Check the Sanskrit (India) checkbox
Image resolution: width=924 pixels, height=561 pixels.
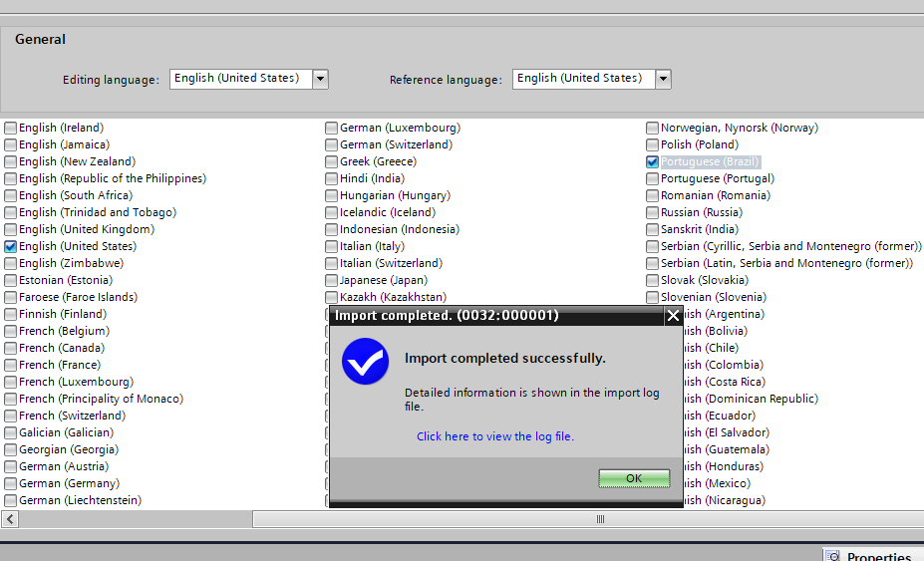652,229
